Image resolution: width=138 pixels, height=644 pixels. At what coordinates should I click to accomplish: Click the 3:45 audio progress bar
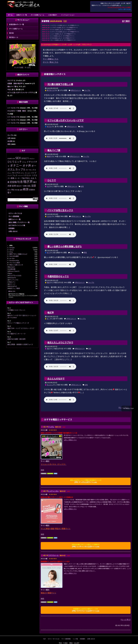(x=63, y=168)
